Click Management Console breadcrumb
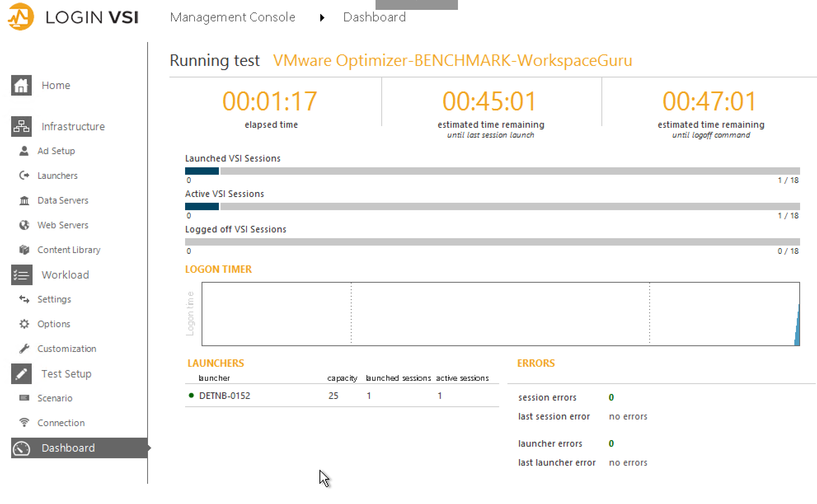Viewport: 817px width, 504px height. click(232, 17)
